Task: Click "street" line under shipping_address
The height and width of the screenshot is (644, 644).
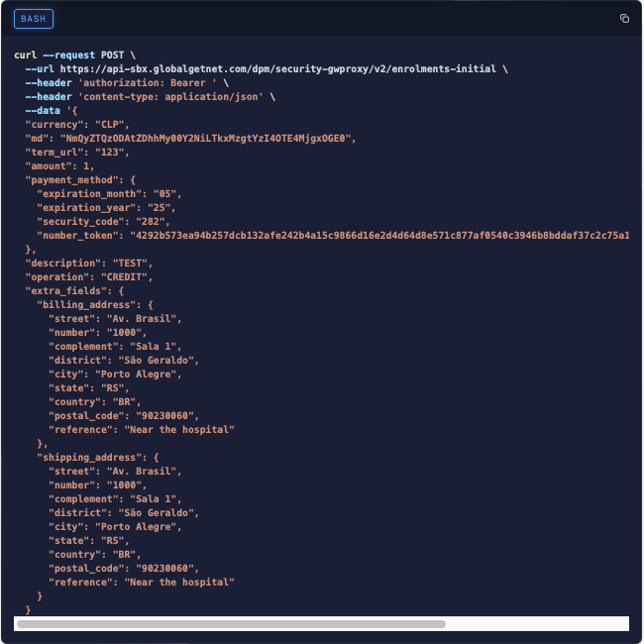Action: [115, 472]
